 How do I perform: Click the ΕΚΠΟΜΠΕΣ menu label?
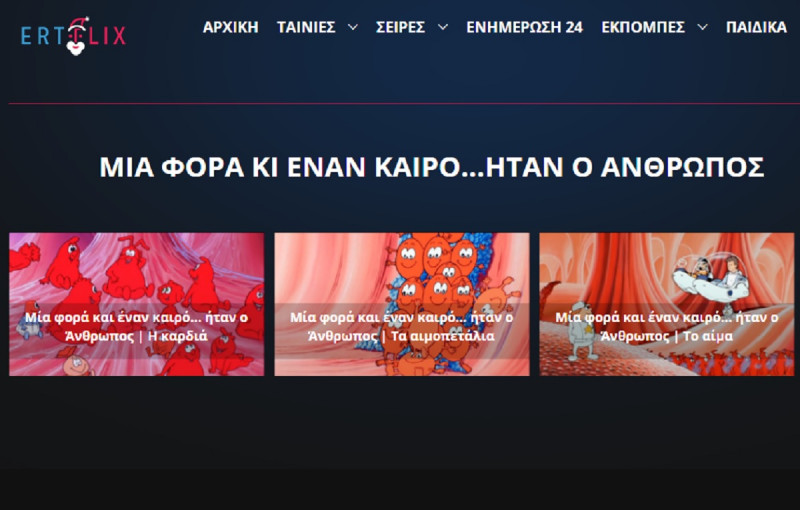643,27
